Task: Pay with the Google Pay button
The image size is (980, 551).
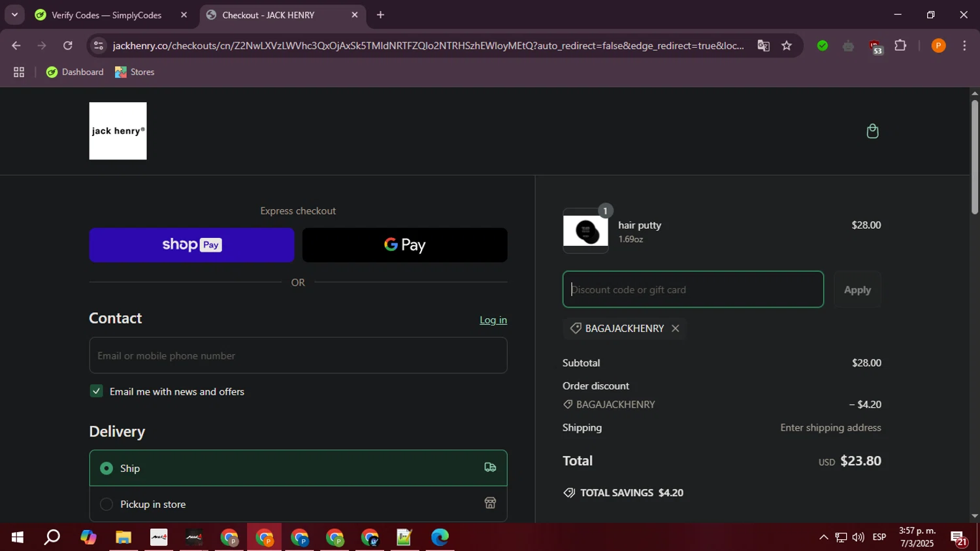Action: pyautogui.click(x=405, y=245)
